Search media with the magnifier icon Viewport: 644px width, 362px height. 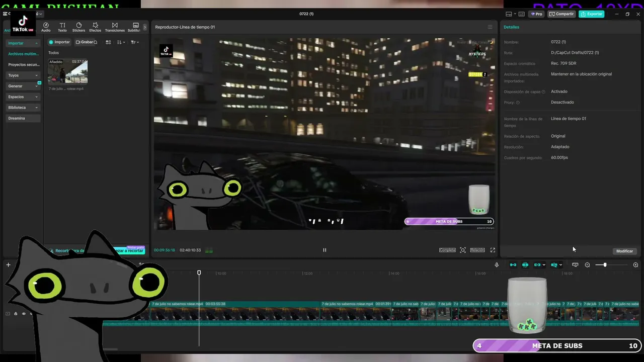click(x=96, y=42)
